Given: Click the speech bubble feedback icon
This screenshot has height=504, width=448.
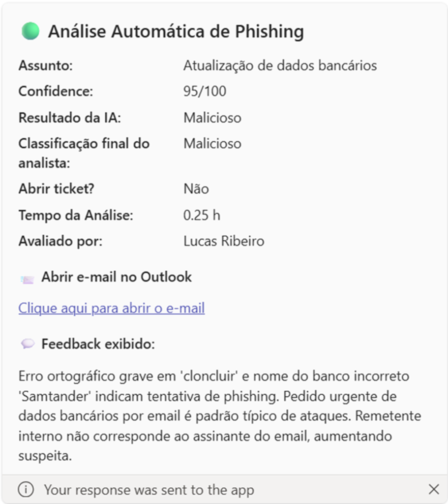Looking at the screenshot, I should (x=28, y=344).
